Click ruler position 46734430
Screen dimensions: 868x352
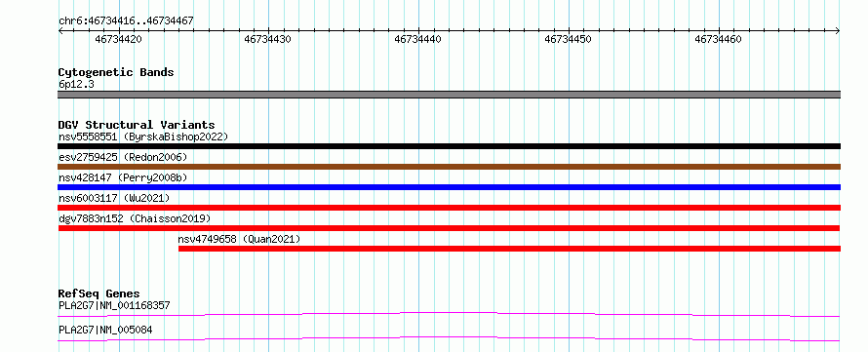click(x=267, y=39)
